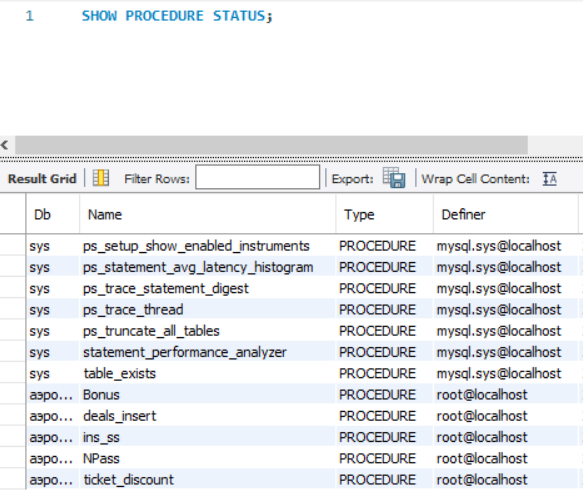
Task: Toggle the Wrap Cell Content icon
Action: (550, 179)
